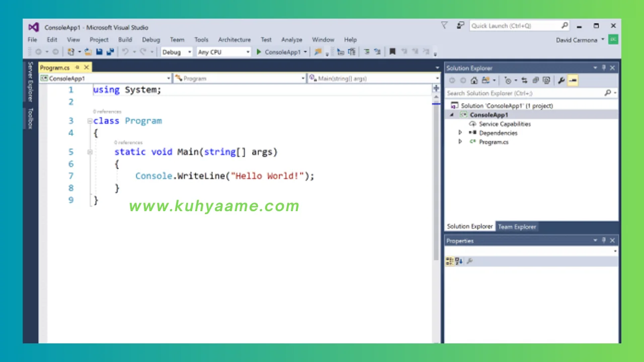Open the File menu
644x362 pixels.
[32, 40]
